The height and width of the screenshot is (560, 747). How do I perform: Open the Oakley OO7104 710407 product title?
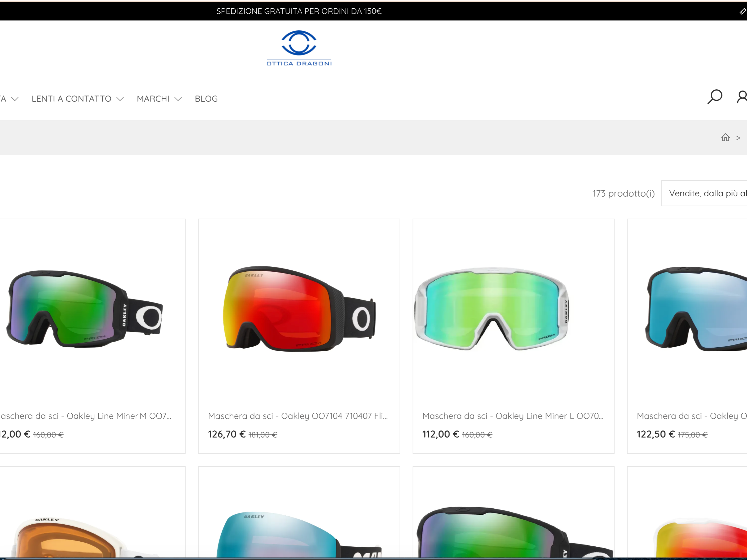point(298,416)
